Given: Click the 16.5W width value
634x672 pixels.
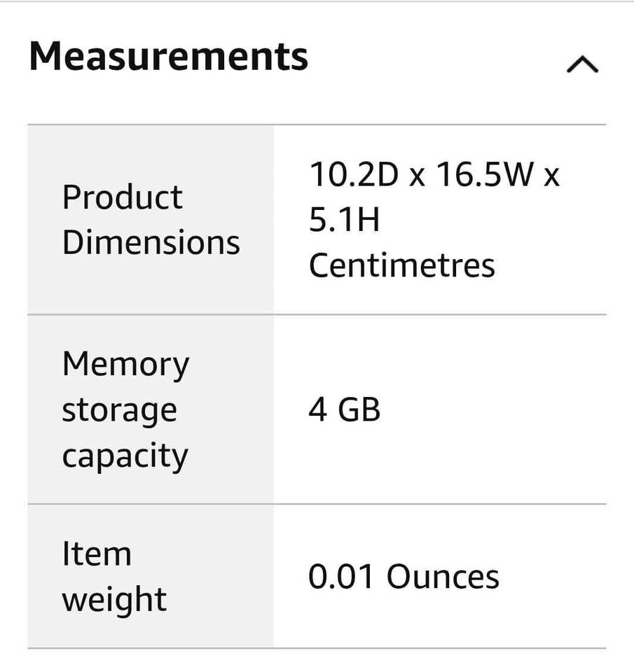Looking at the screenshot, I should point(485,174).
